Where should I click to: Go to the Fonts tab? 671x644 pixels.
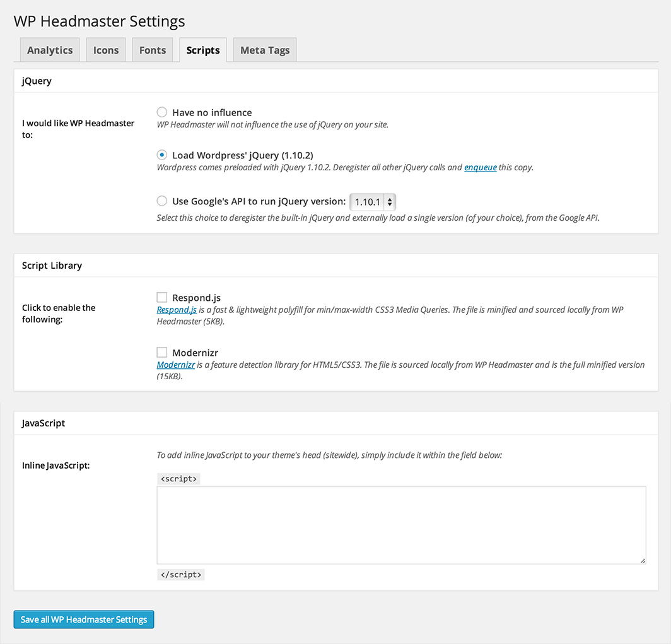[x=153, y=50]
